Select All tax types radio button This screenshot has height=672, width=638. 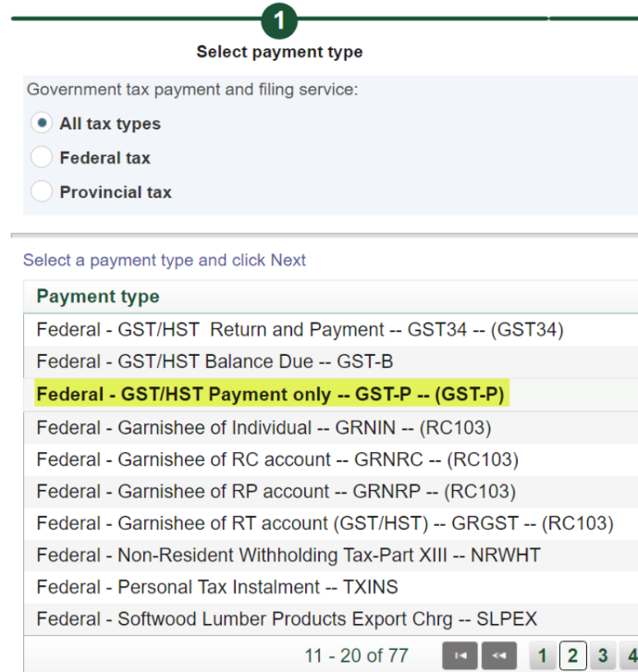(42, 123)
